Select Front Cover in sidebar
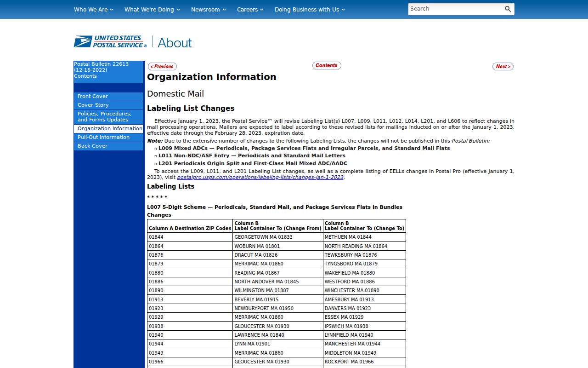Screen dimensions: 588x368 (108, 96)
